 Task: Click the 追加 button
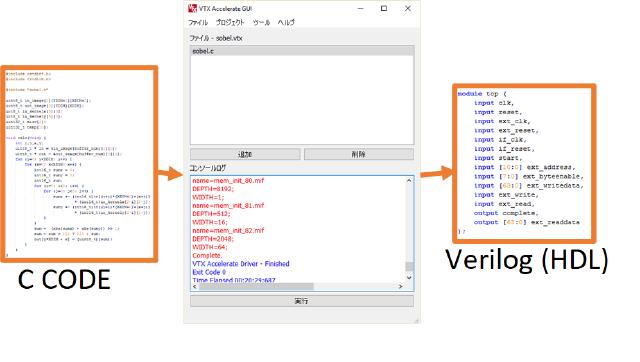pos(245,154)
